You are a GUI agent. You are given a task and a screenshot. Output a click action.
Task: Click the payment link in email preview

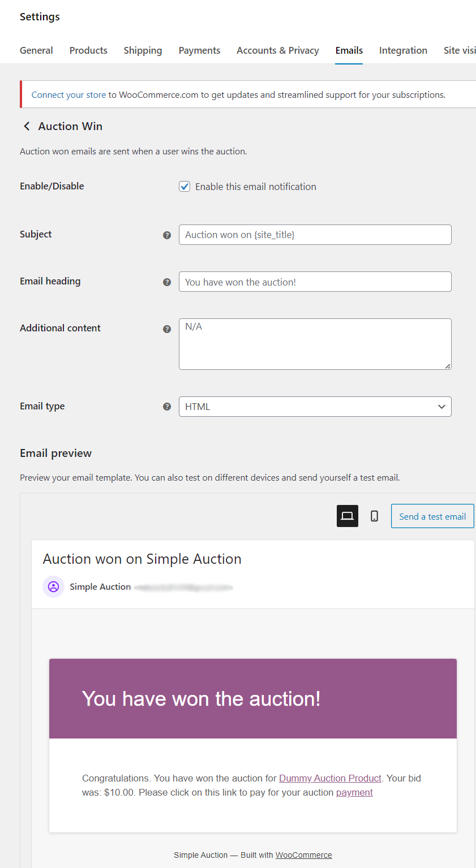(x=354, y=792)
